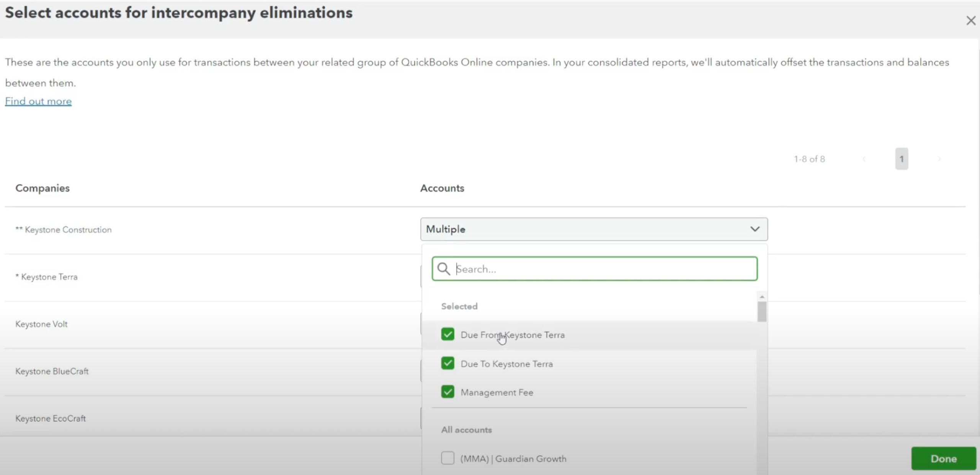Screen dimensions: 980x475
Task: Open Keystone Terra accounts dropdown
Action: click(x=421, y=277)
